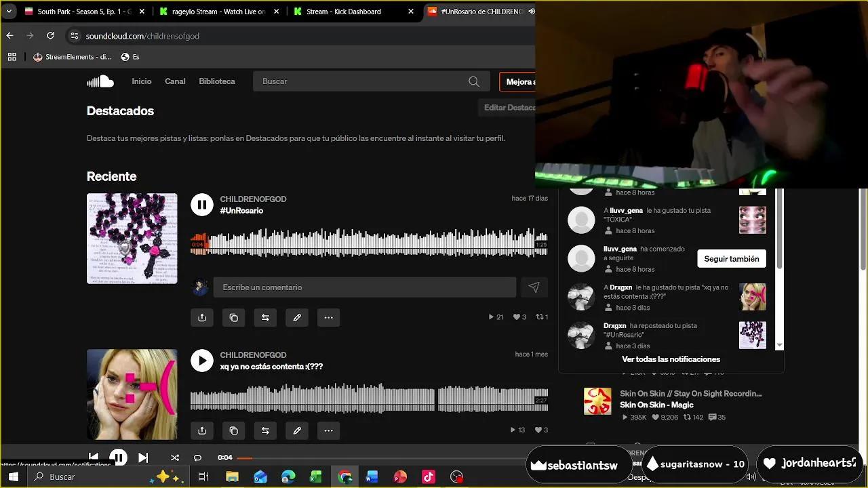Open the TÓXICA track thumbnail in notifications

tap(753, 220)
